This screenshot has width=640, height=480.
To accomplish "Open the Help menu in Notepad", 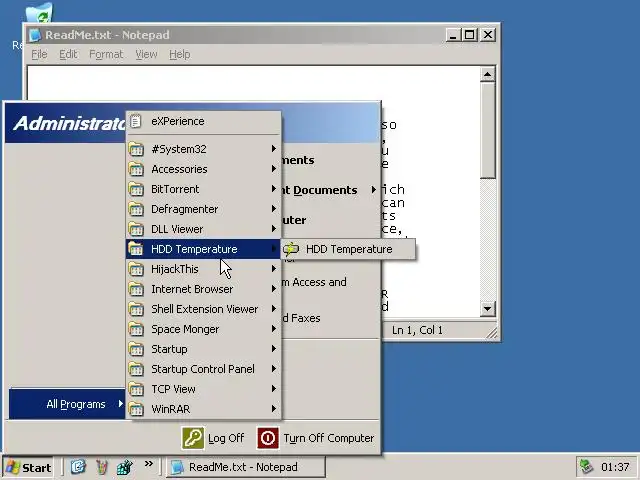I will coord(180,54).
